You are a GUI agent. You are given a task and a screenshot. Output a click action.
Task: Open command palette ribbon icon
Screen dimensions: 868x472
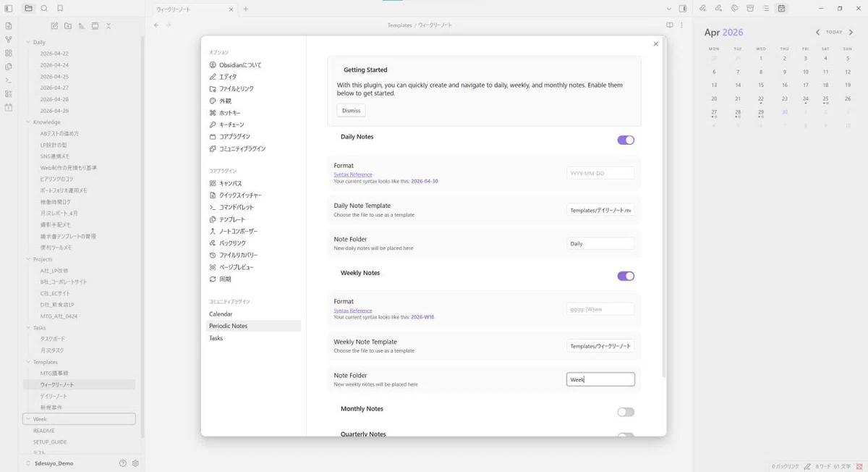tap(9, 80)
